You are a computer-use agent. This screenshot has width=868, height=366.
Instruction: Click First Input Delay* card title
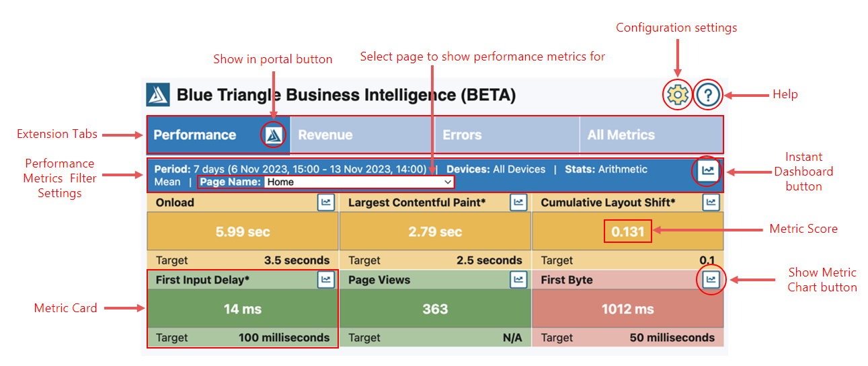202,280
